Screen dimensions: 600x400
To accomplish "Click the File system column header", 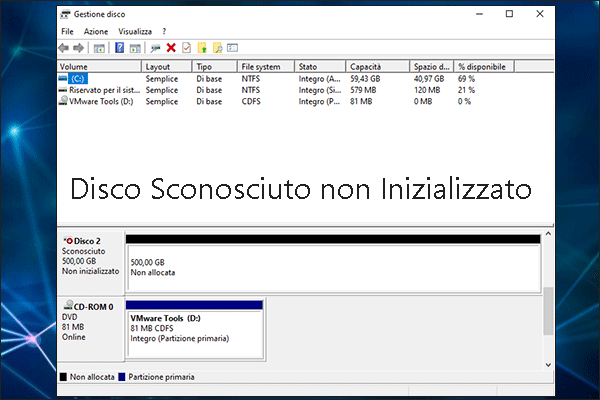I will (x=266, y=66).
